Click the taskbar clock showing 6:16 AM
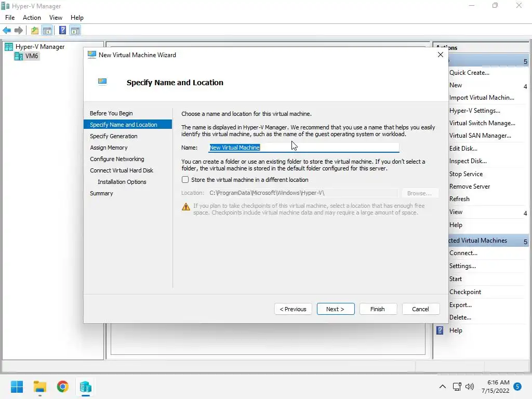The image size is (532, 399). point(496,387)
